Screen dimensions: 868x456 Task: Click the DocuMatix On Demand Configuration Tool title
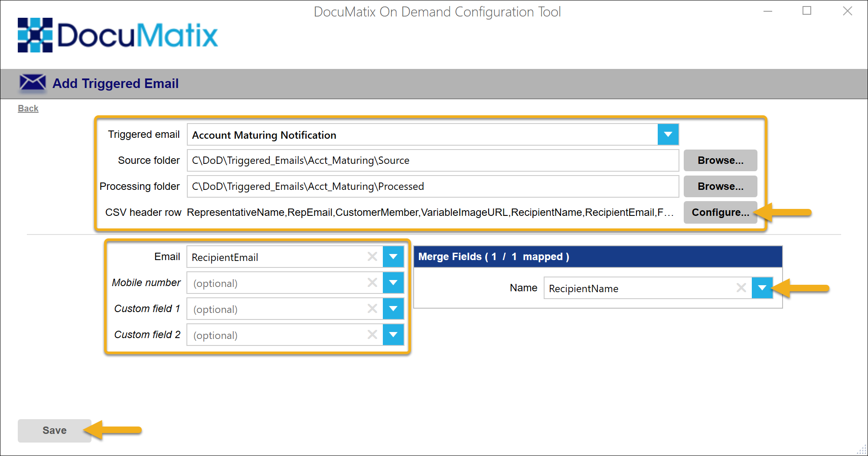point(437,12)
